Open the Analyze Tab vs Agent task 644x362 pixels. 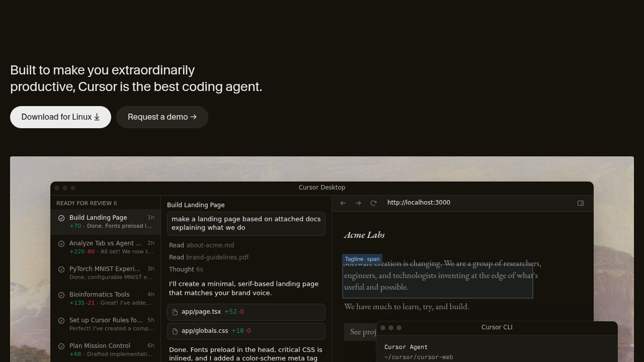click(106, 247)
